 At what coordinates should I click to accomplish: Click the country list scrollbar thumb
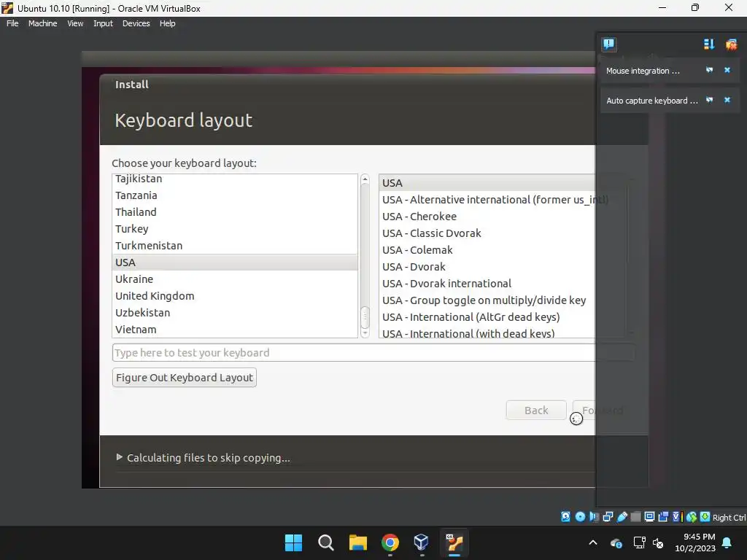(365, 317)
